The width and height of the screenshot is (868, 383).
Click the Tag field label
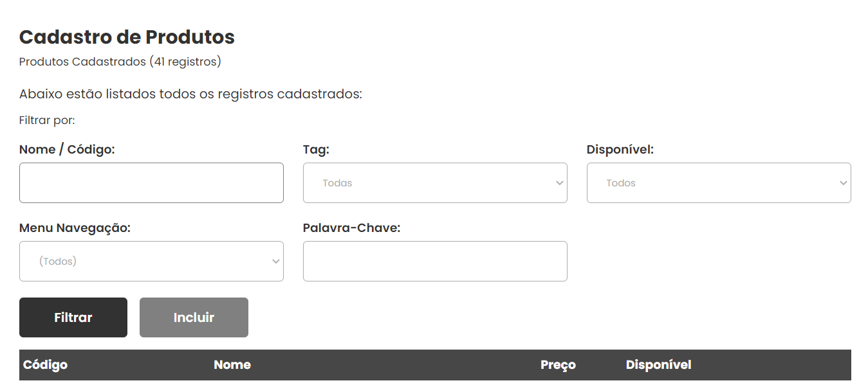(316, 150)
